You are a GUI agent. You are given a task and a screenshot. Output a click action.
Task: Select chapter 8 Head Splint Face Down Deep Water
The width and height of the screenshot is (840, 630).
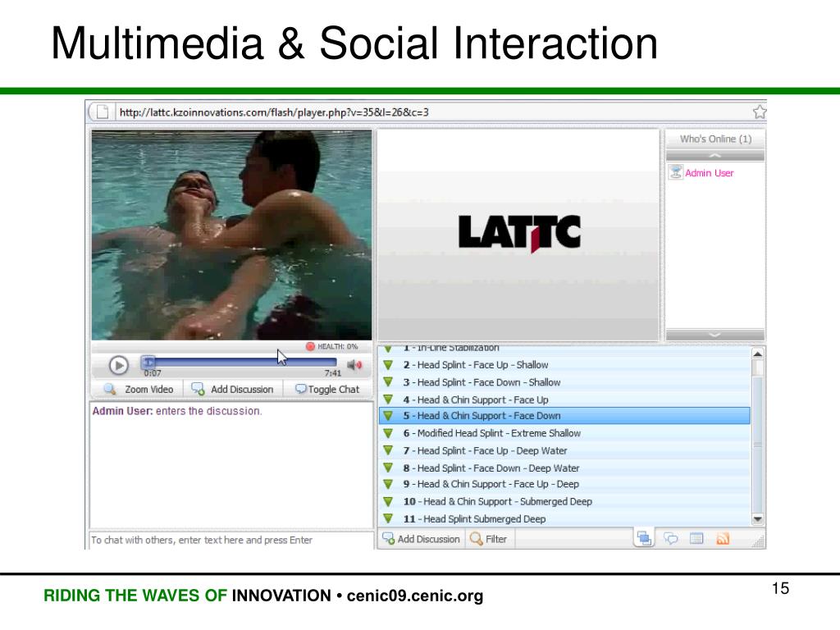564,468
